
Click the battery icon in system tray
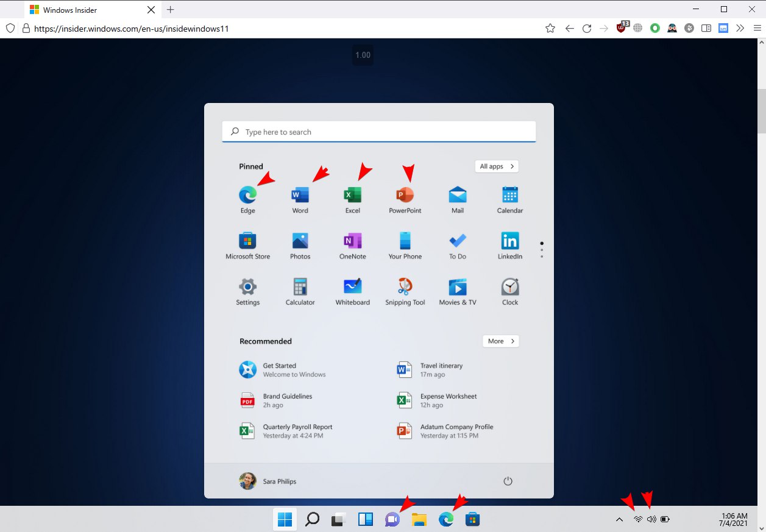665,519
